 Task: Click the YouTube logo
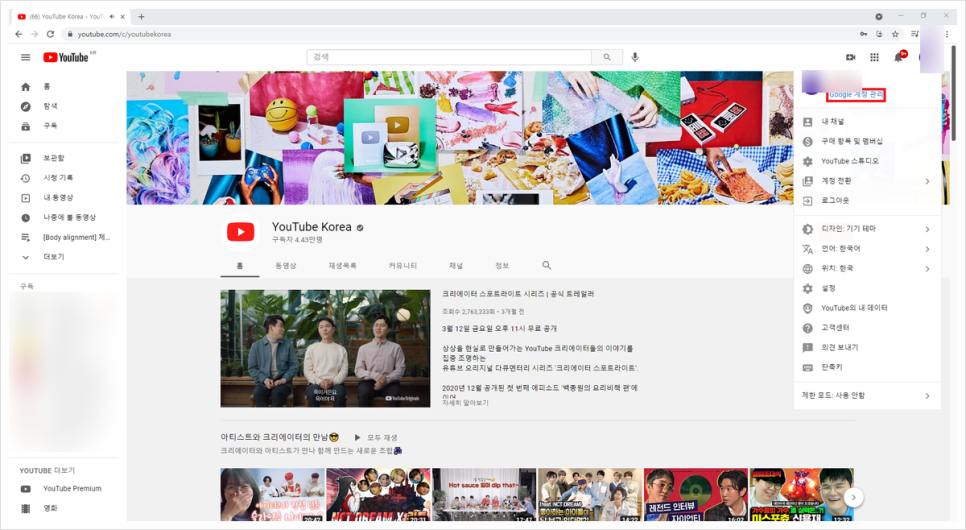click(66, 57)
